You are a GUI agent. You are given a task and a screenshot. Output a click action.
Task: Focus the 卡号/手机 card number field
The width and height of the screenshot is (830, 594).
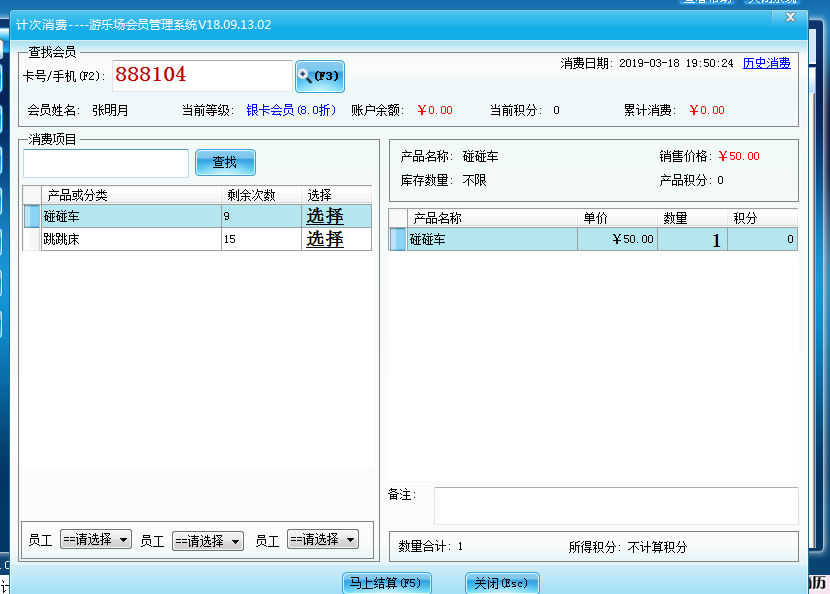(202, 75)
